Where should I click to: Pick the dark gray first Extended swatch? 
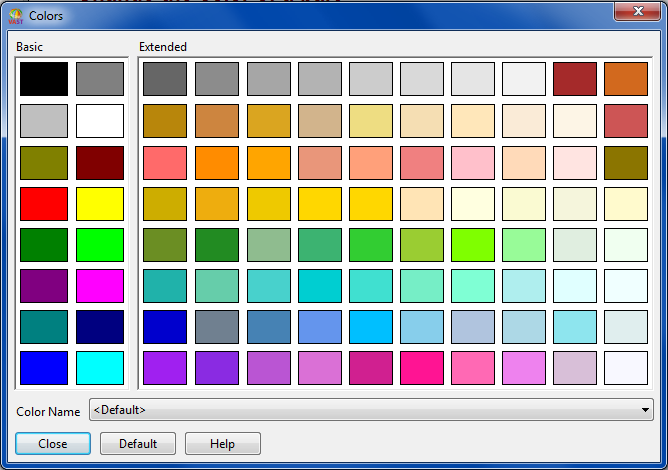pos(166,79)
